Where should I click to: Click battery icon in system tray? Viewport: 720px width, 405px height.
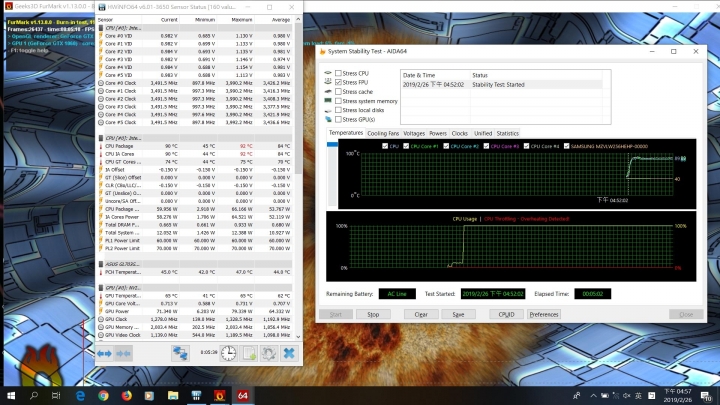click(x=605, y=395)
